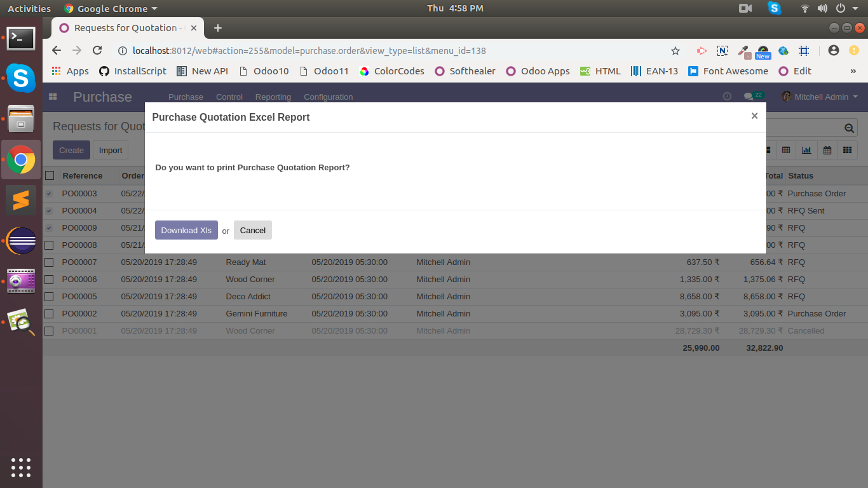868x488 pixels.
Task: Uncheck the PO00009 row checkbox
Action: point(49,228)
